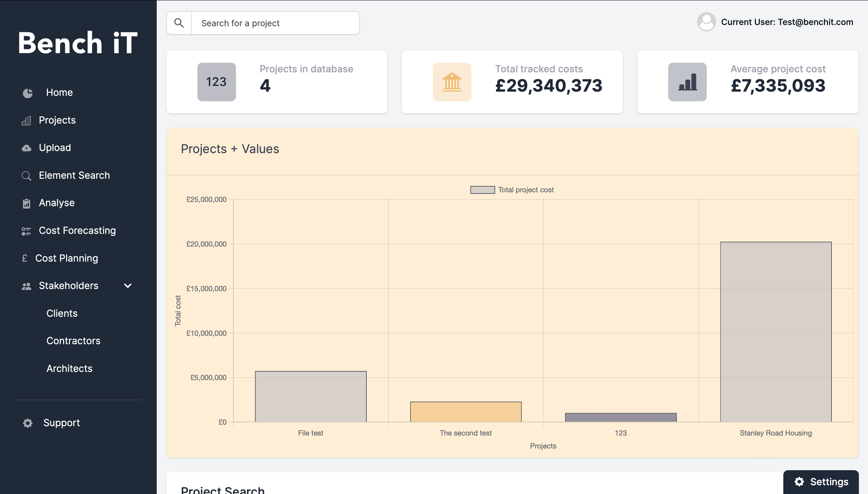Click the search magnifier beside the project field
Viewport: 868px width, 494px height.
(179, 23)
